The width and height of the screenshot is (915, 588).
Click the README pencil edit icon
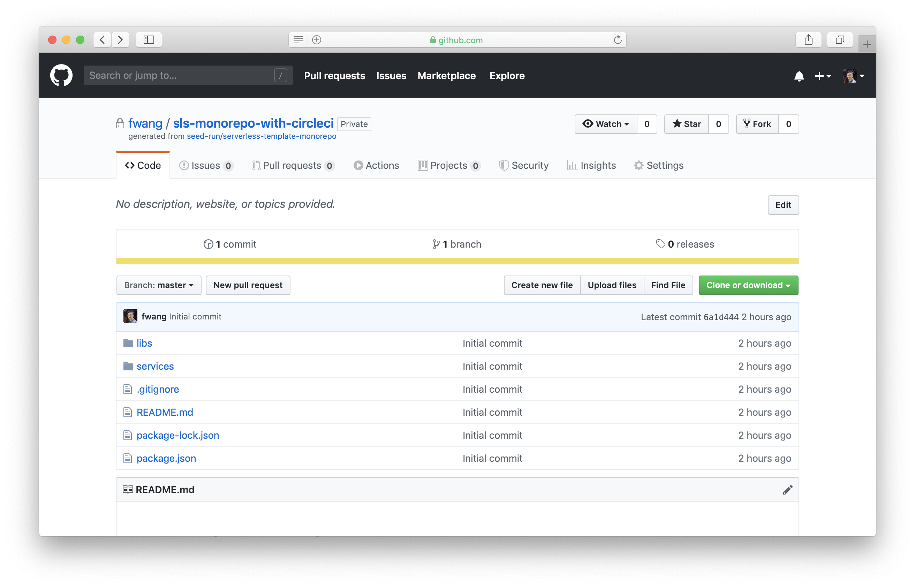point(787,490)
